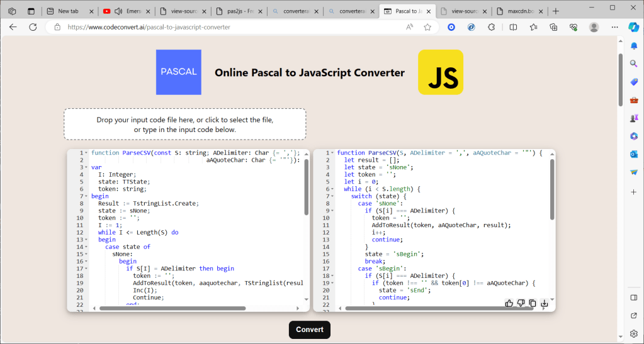Open the Outlook icon in Edge sidebar

634,154
